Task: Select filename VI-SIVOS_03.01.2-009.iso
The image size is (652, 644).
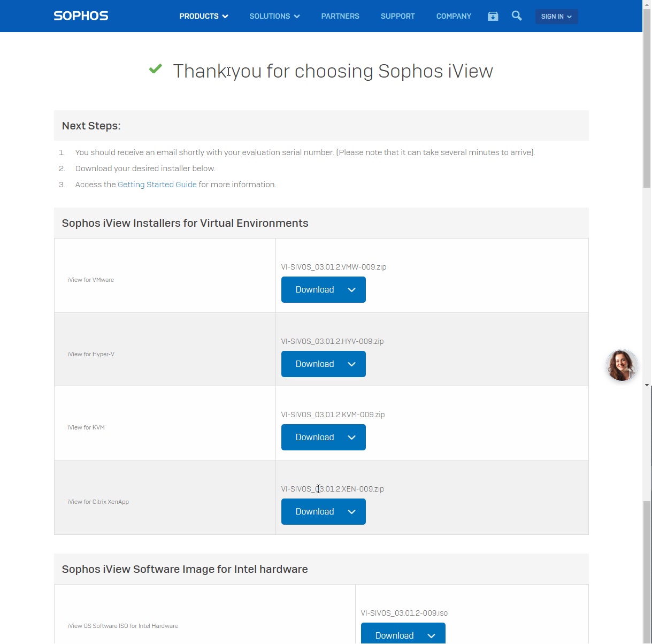Action: click(404, 613)
